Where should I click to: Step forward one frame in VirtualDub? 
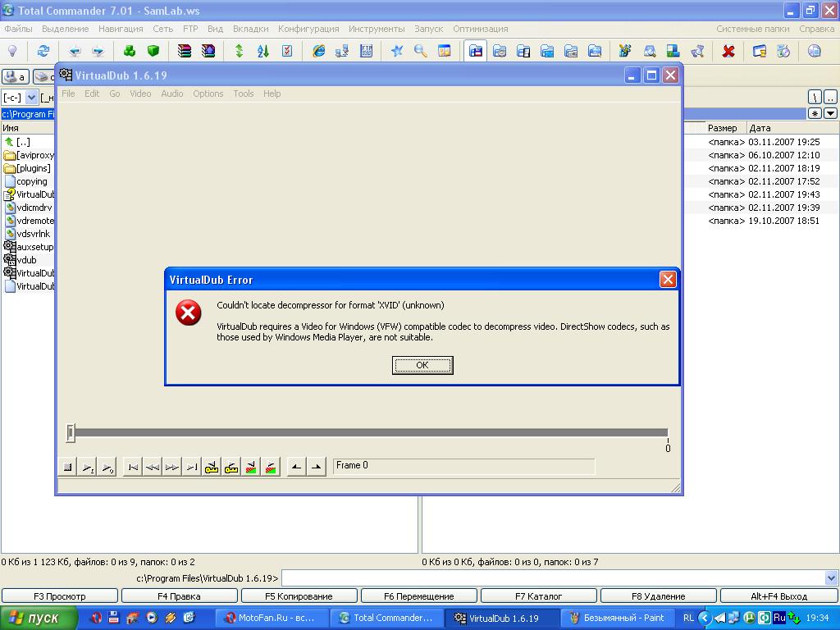[172, 467]
